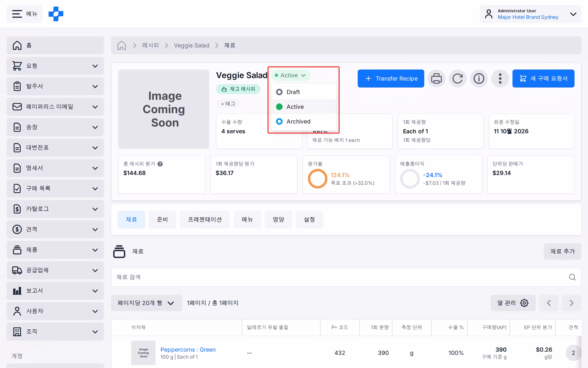588x368 pixels.
Task: Switch to the 준비 tab
Action: 162,219
